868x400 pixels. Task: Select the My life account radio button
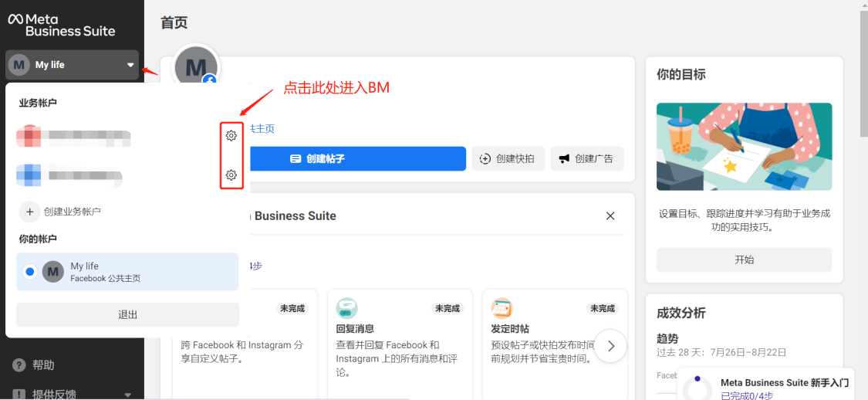30,272
